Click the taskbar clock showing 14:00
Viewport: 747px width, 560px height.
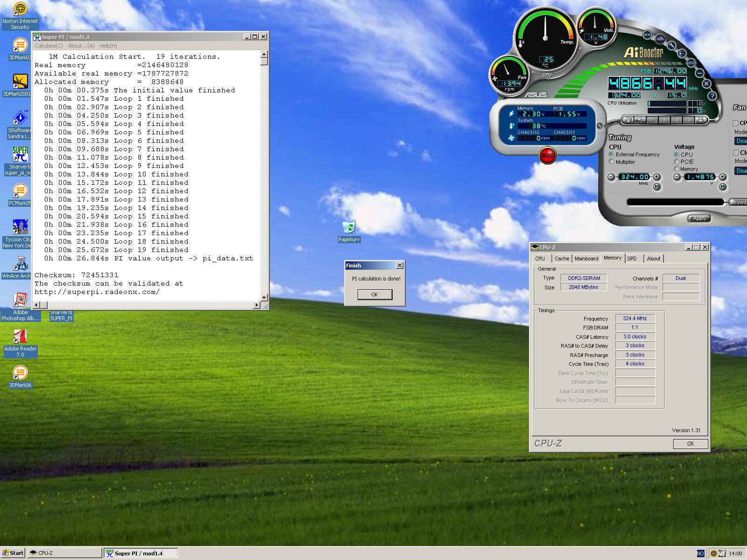735,553
